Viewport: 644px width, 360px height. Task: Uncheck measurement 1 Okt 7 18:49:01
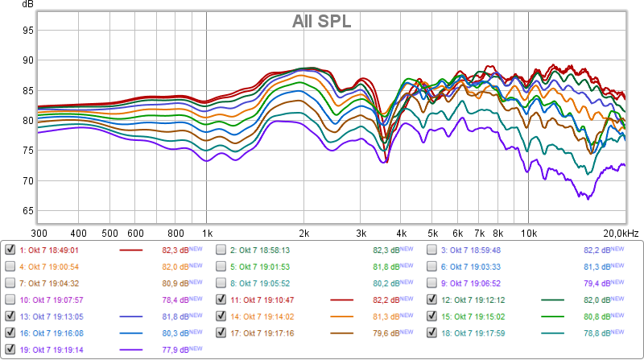(x=10, y=250)
